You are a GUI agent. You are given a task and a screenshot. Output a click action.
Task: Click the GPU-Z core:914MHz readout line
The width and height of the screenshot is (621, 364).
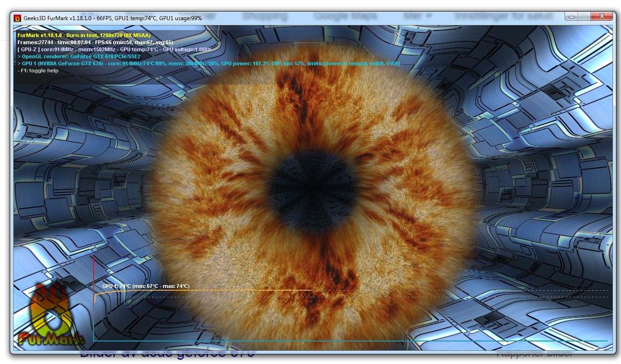click(x=114, y=49)
